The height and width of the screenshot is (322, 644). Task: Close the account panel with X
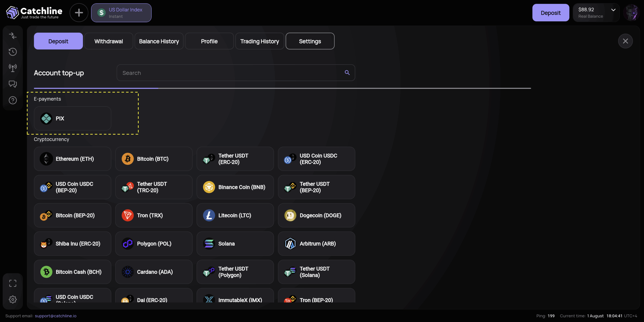[x=625, y=41]
